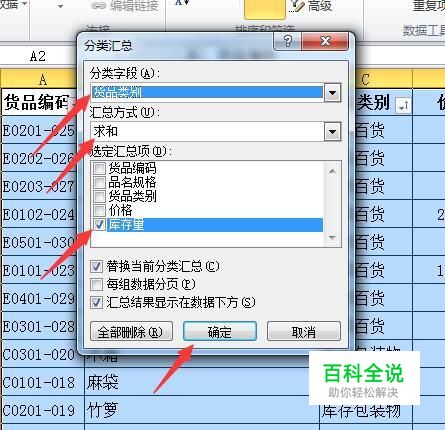Viewport: 445px width, 430px height.
Task: Open the 分类字段 dropdown arrow
Action: point(332,93)
